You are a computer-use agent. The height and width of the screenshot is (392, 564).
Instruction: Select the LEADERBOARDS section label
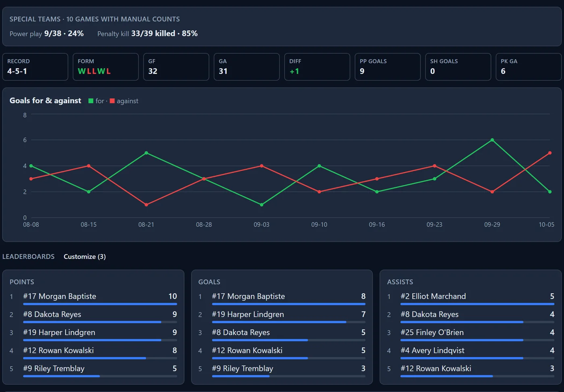[x=29, y=257]
